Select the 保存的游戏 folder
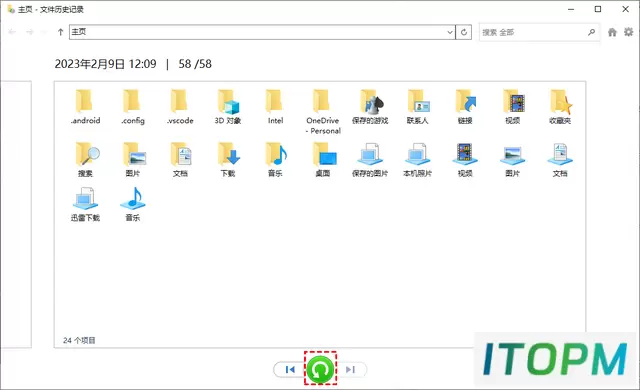640x390 pixels. coord(370,107)
